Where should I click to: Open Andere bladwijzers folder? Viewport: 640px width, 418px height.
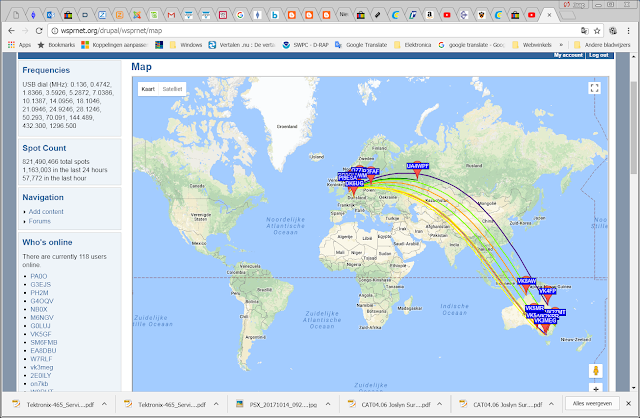(602, 45)
